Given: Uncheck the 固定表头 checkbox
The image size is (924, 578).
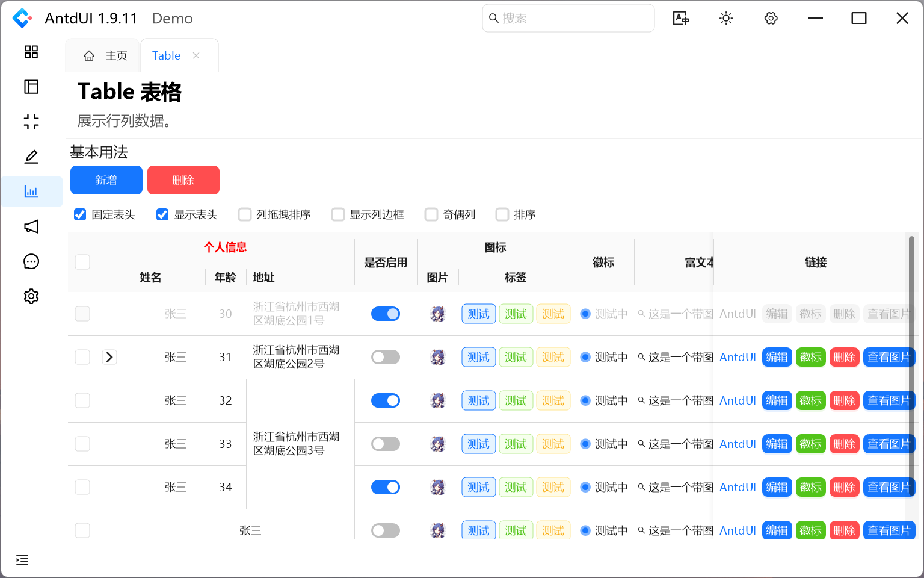Looking at the screenshot, I should click(80, 214).
